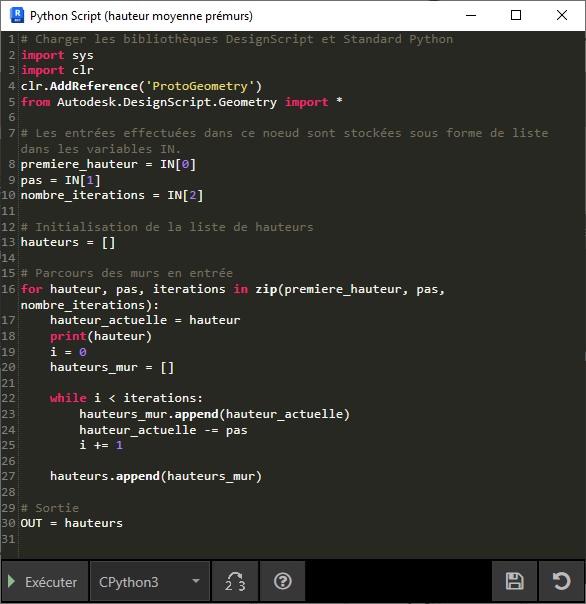Click the 'import clr' line

coord(57,70)
